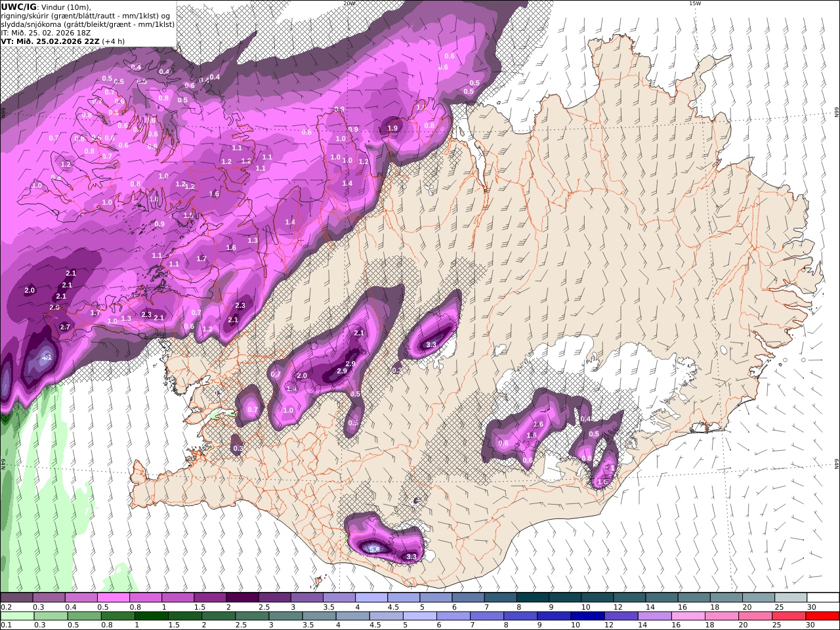Click the bright pink 0.5 snow legend swatch
This screenshot has height=630, width=840.
coord(113,598)
